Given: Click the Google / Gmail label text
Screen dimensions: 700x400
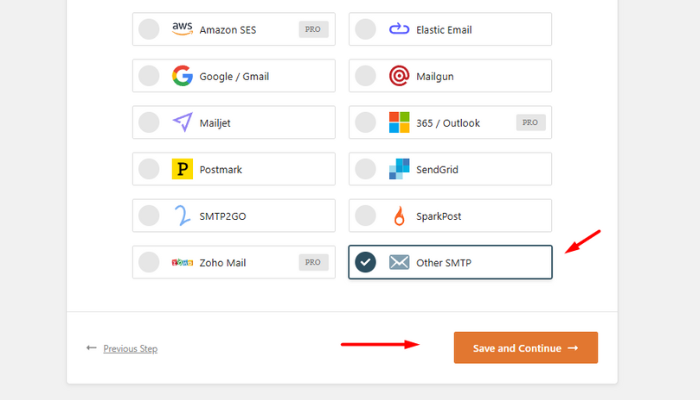Looking at the screenshot, I should 234,76.
